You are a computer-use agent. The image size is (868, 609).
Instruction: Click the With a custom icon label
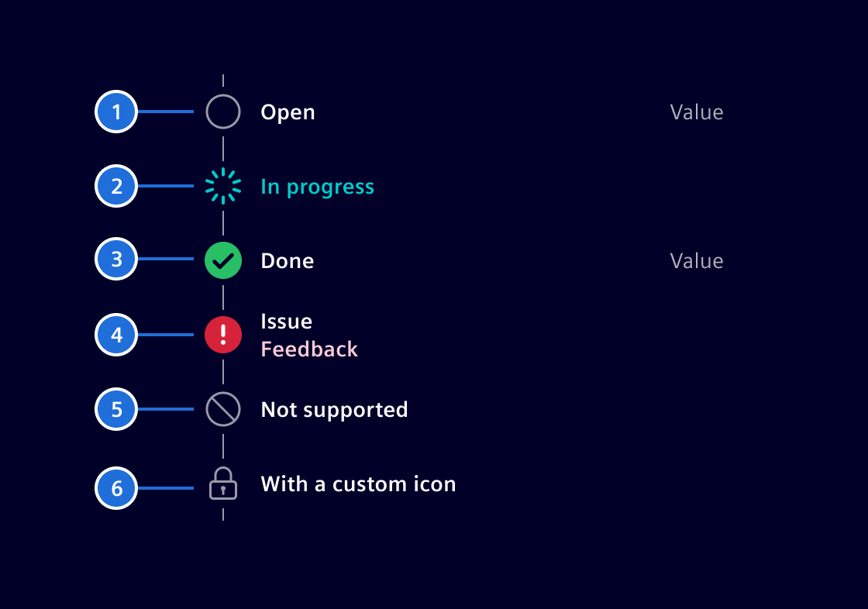click(358, 484)
